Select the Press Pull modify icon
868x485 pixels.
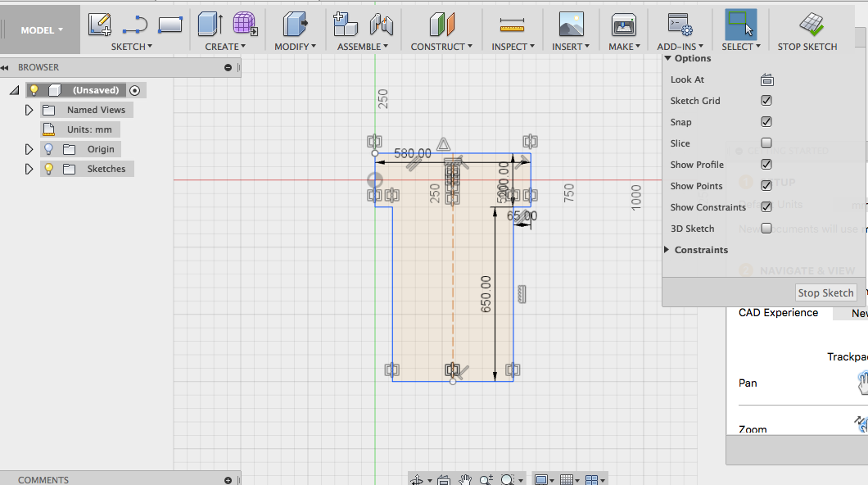pos(295,25)
